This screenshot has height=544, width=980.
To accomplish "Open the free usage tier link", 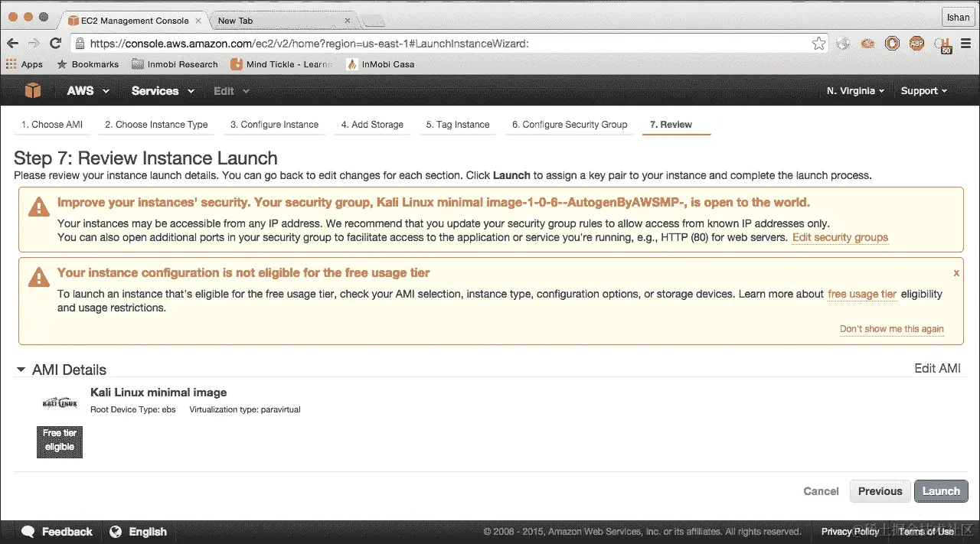I will 862,294.
